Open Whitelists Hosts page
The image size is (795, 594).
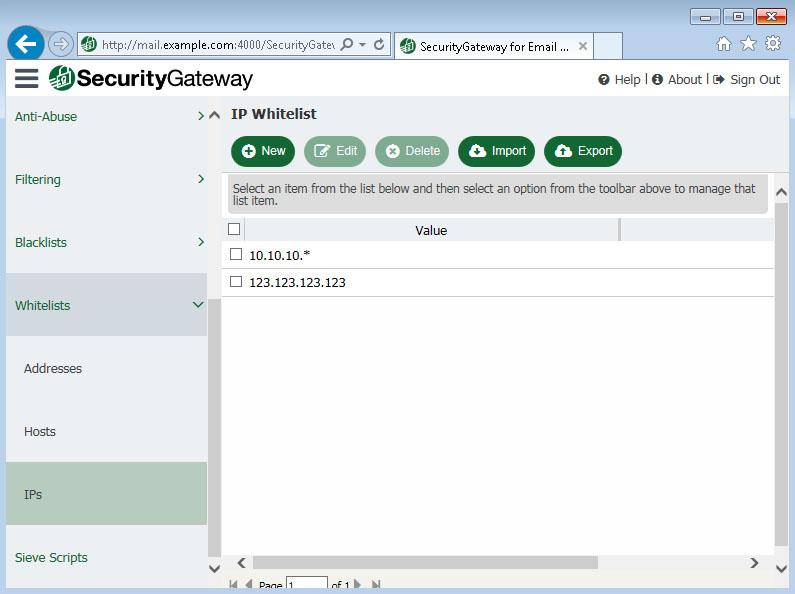click(106, 431)
